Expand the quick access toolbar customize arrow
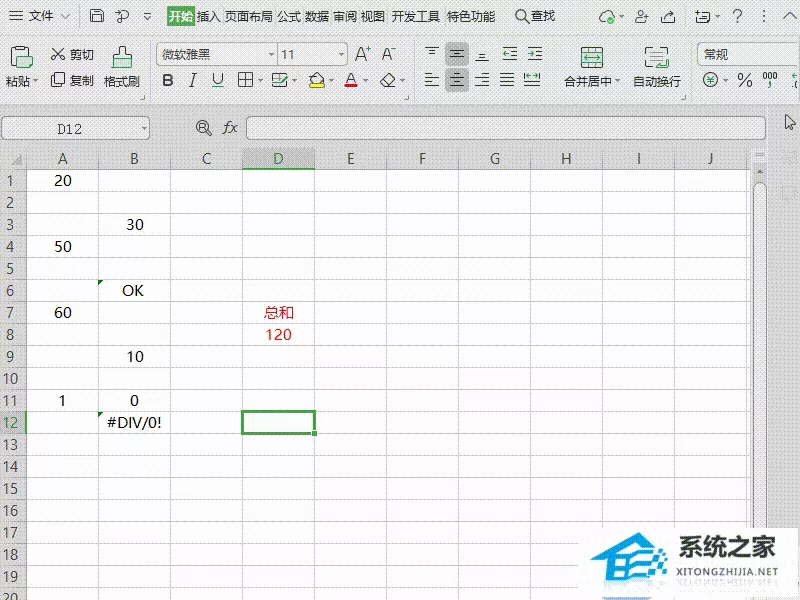Viewport: 800px width, 600px height. point(147,16)
